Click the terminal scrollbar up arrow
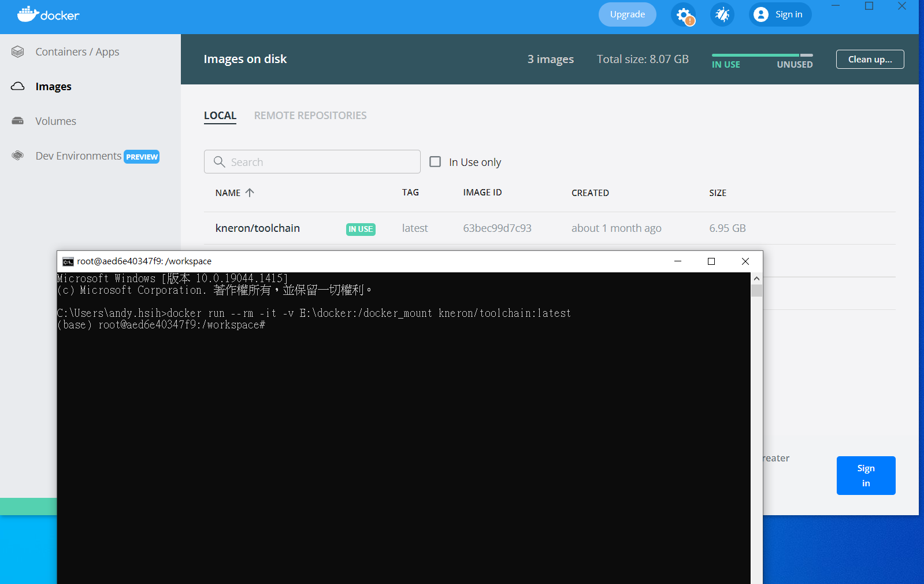The height and width of the screenshot is (584, 924). pyautogui.click(x=756, y=278)
